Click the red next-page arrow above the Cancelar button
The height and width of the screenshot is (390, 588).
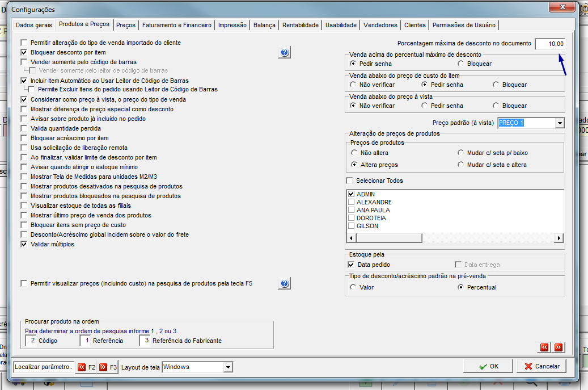[x=559, y=347]
